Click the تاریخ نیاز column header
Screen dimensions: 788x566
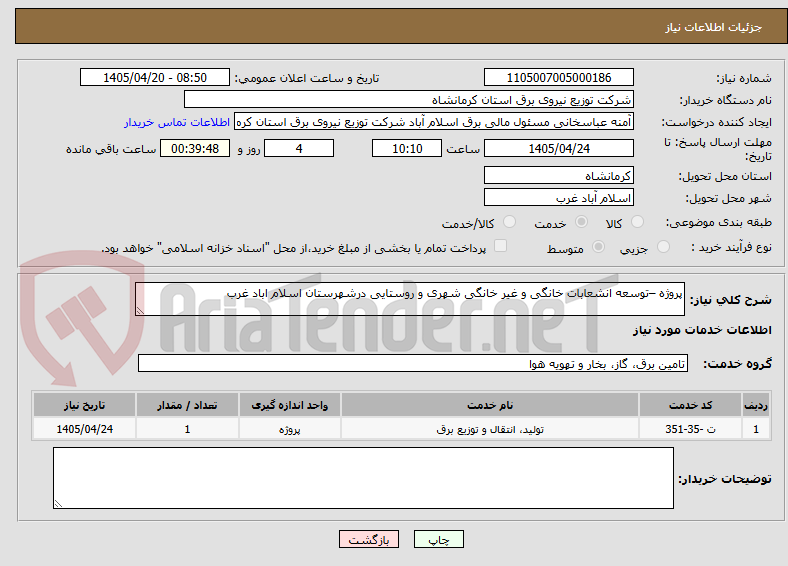click(x=84, y=405)
